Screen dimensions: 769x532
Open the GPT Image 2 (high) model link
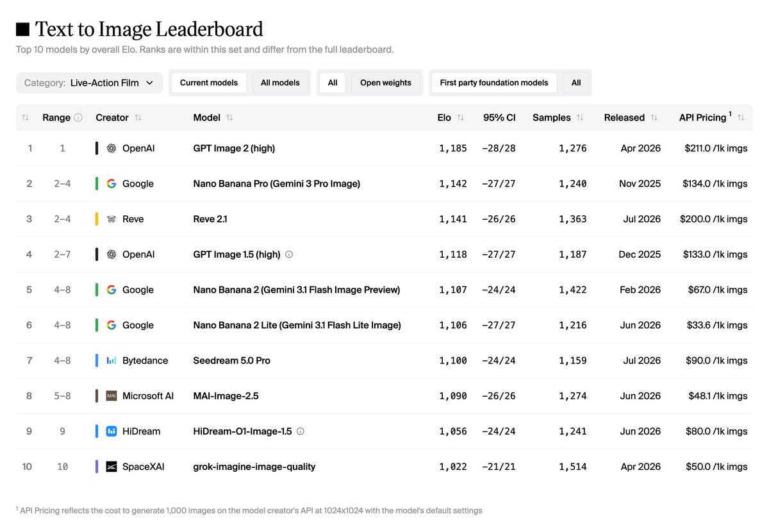[234, 148]
